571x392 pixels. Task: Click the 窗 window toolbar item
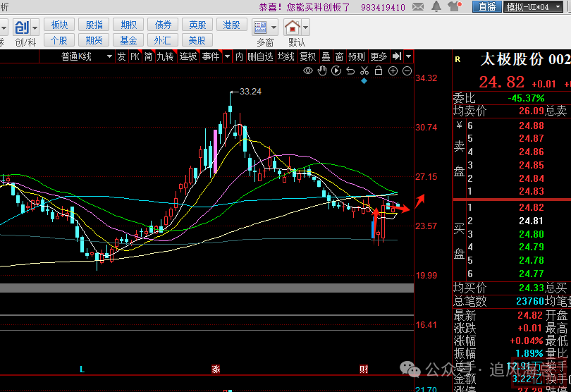click(339, 56)
